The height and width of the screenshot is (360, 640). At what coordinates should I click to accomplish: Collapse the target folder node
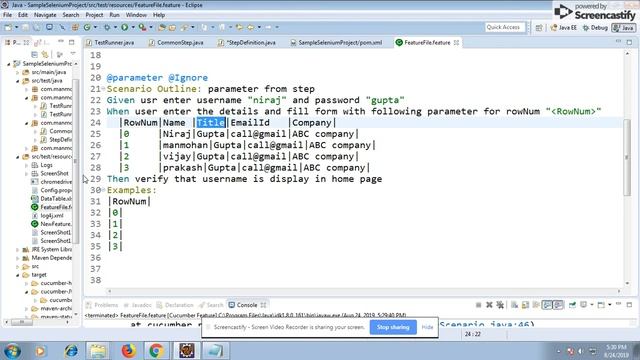click(18, 275)
